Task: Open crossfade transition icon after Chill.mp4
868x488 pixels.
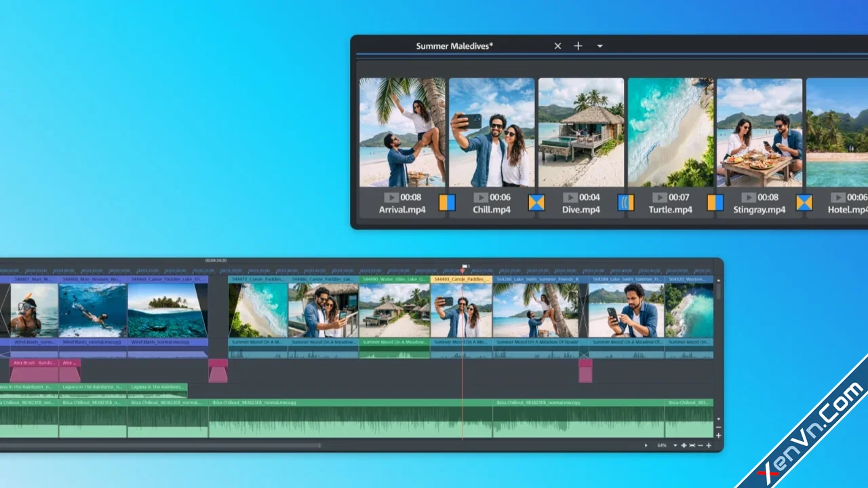Action: pos(536,202)
